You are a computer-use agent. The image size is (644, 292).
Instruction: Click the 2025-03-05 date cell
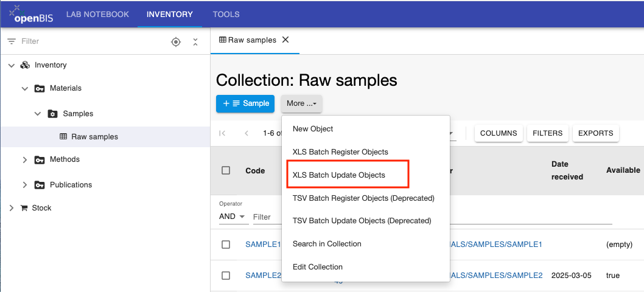pyautogui.click(x=572, y=276)
